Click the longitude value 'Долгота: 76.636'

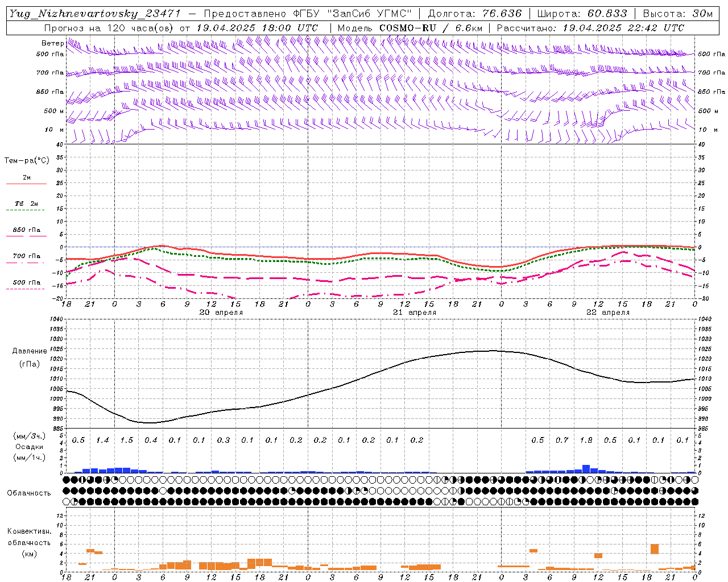475,14
